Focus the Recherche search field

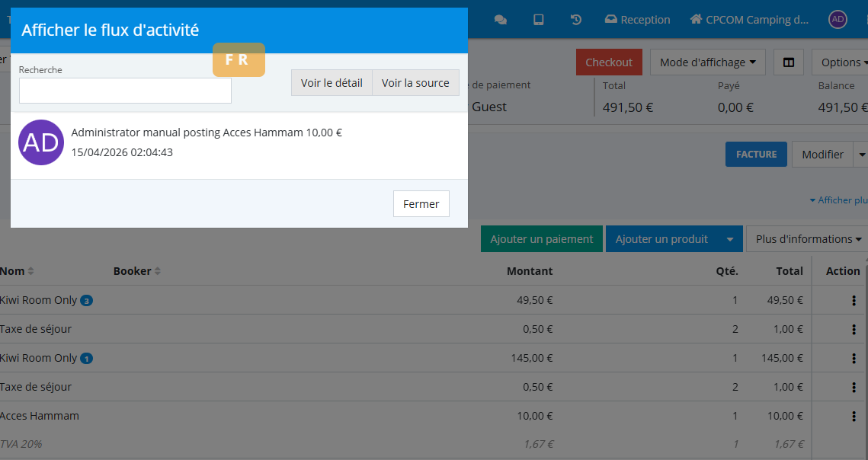[125, 91]
